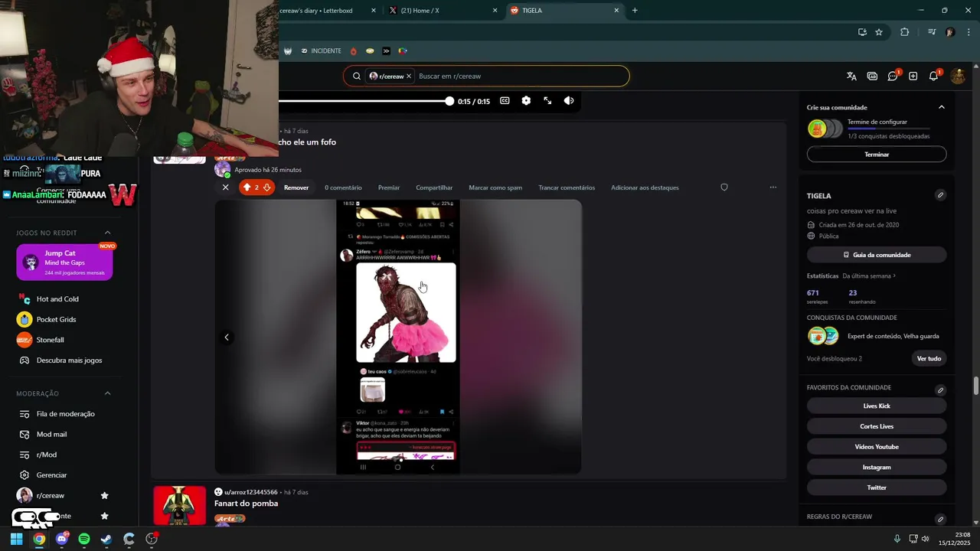This screenshot has height=551, width=980.
Task: Click the Terminar button
Action: click(877, 155)
